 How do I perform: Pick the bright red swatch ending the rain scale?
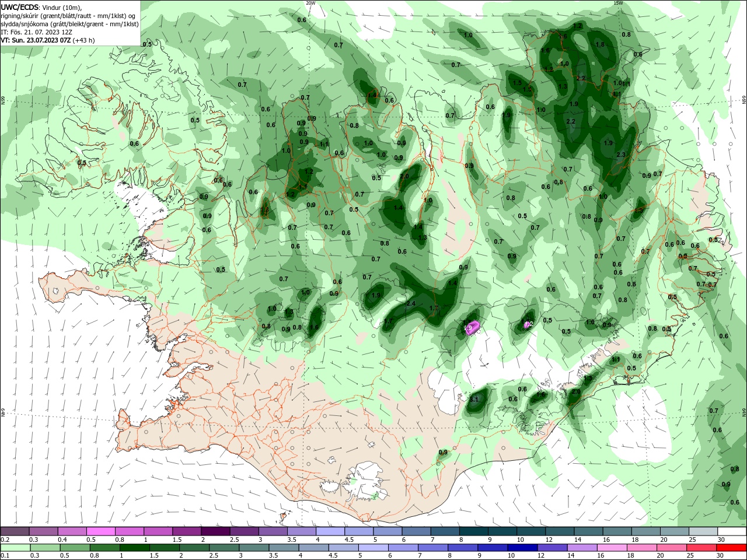click(732, 548)
